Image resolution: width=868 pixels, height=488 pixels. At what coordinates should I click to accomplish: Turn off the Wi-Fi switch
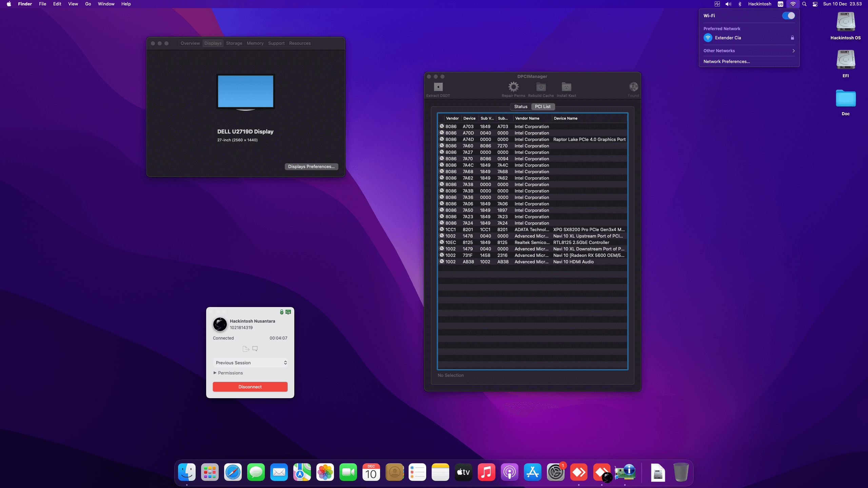point(788,16)
